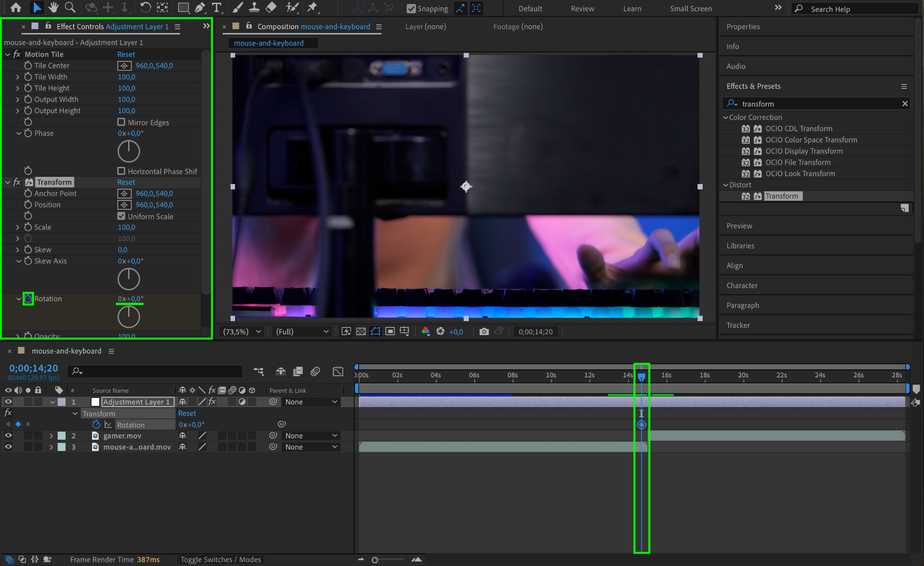Select the Hand tool

[53, 8]
